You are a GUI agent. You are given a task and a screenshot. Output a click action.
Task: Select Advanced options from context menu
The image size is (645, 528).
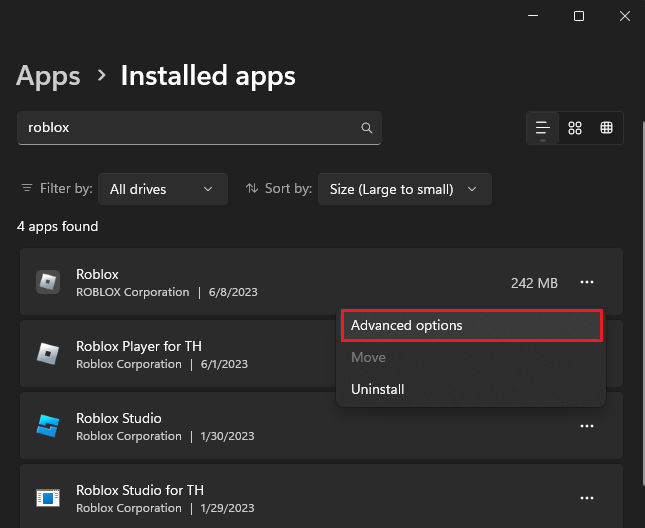point(472,325)
